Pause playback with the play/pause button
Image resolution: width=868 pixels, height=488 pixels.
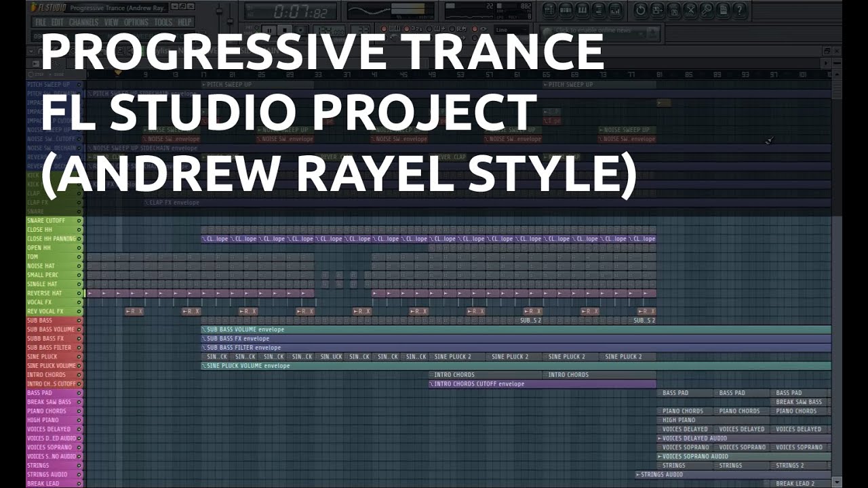tap(270, 30)
